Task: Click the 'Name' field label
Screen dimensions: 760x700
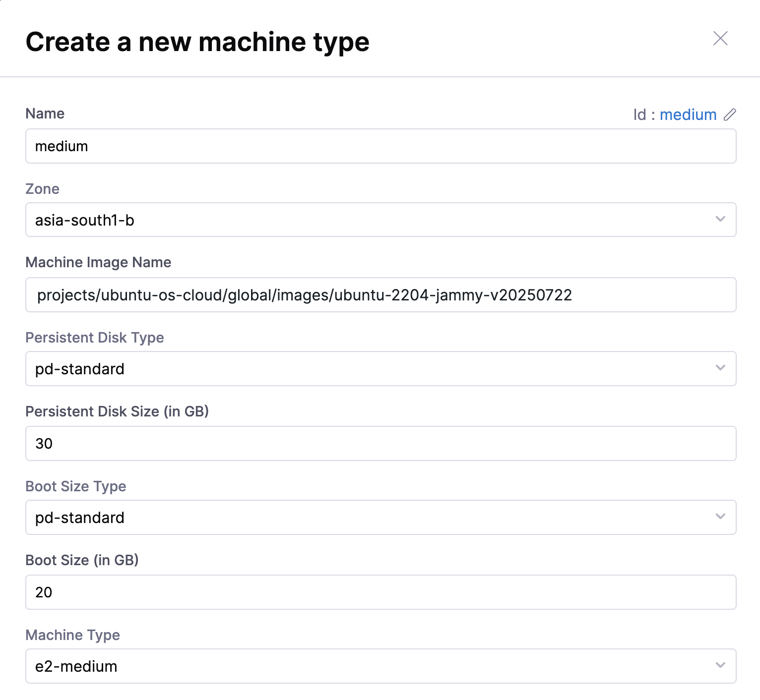Action: (45, 114)
